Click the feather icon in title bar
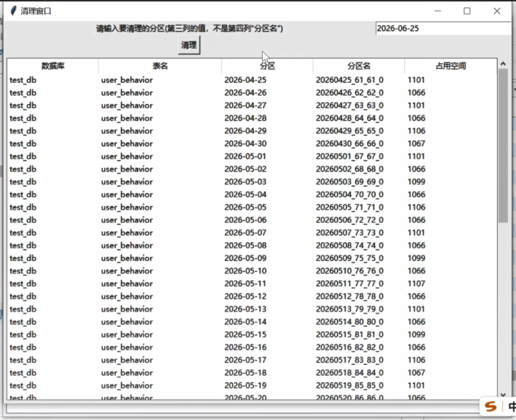 (13, 11)
